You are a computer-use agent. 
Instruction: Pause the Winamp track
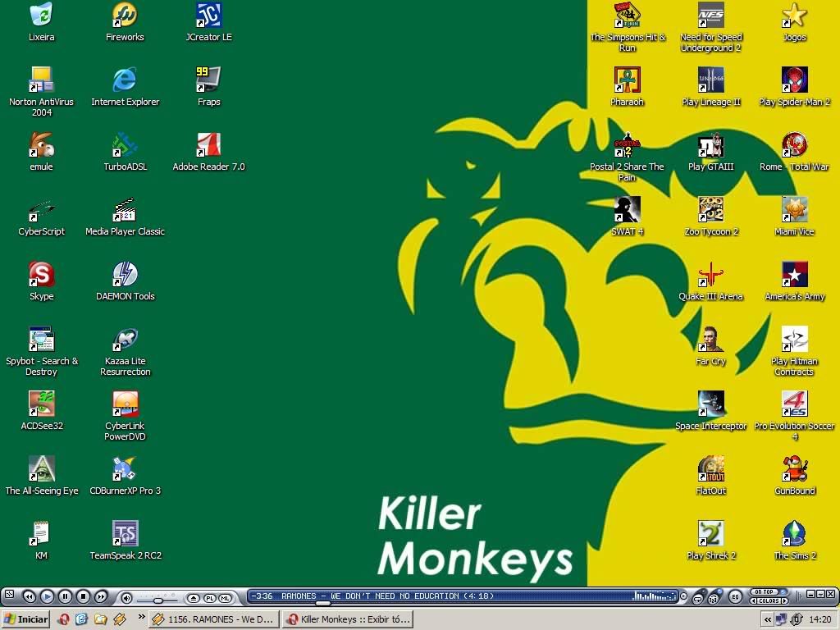pyautogui.click(x=65, y=596)
